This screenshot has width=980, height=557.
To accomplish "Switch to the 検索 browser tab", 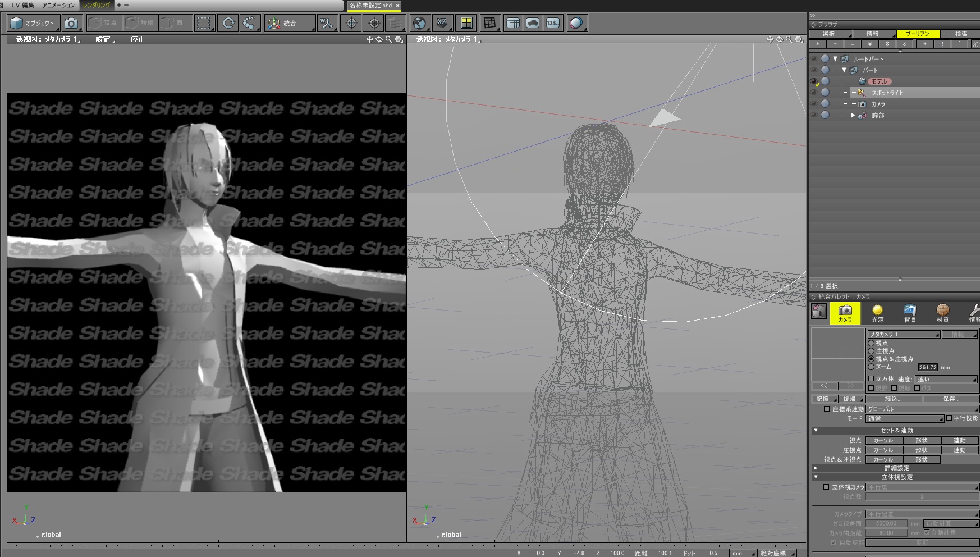I will tap(961, 34).
